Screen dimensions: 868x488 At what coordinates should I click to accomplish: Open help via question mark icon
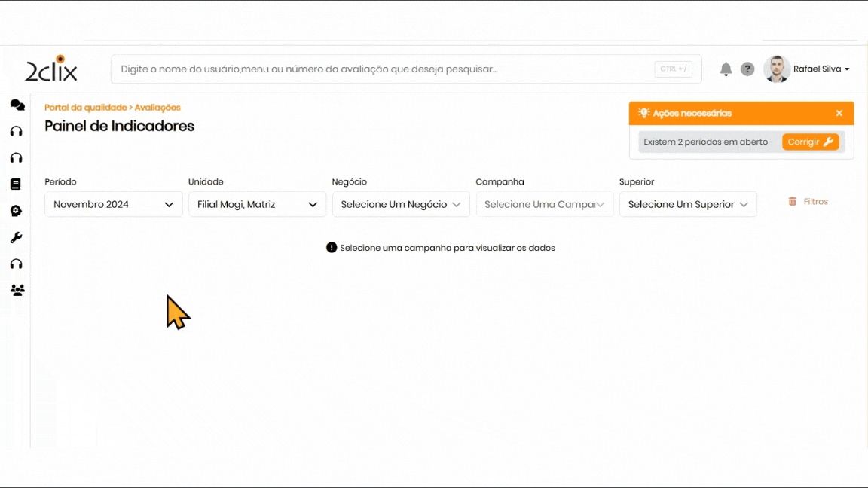[x=747, y=69]
